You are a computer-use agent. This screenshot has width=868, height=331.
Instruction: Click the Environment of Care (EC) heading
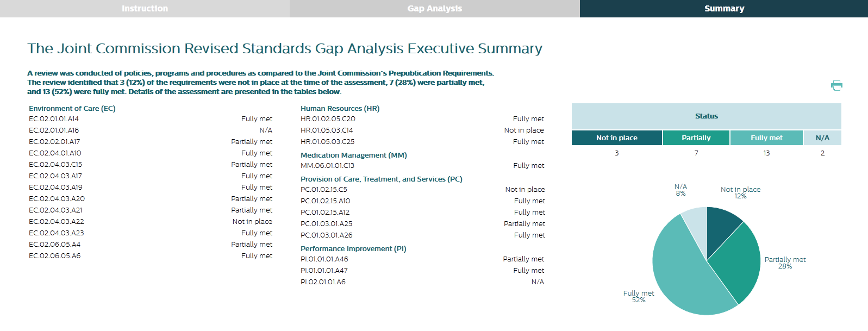[72, 109]
